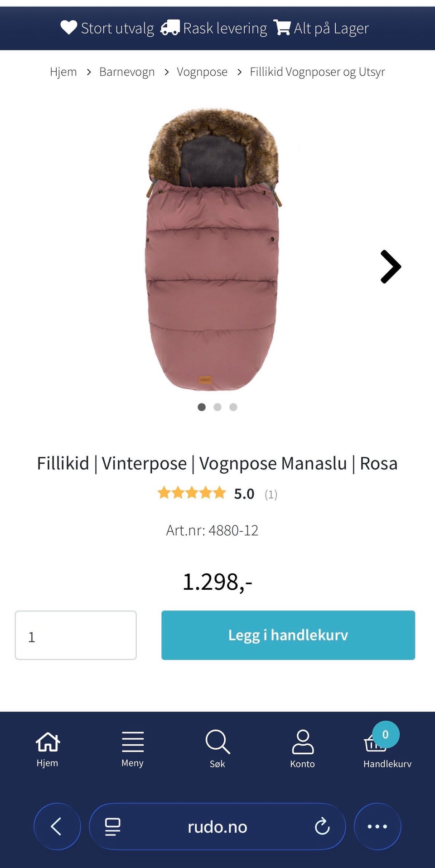Screen dimensions: 435x868
Task: Select the first image carousel dot
Action: [x=202, y=407]
